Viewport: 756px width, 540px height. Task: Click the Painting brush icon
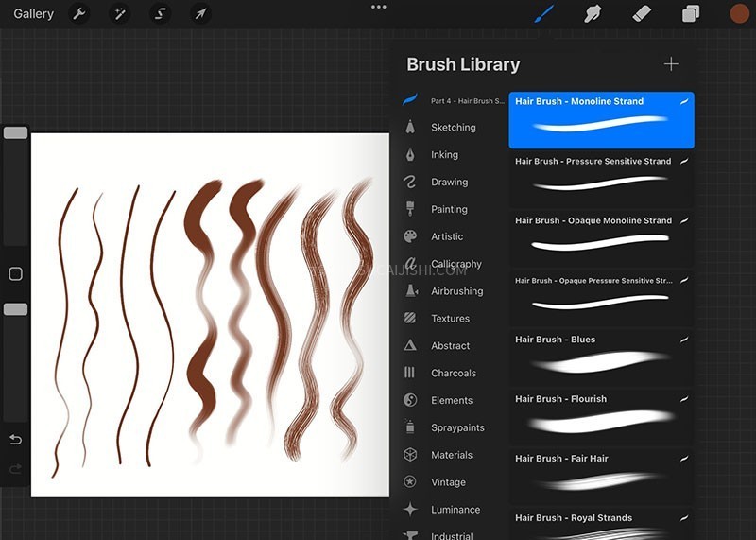coord(410,209)
